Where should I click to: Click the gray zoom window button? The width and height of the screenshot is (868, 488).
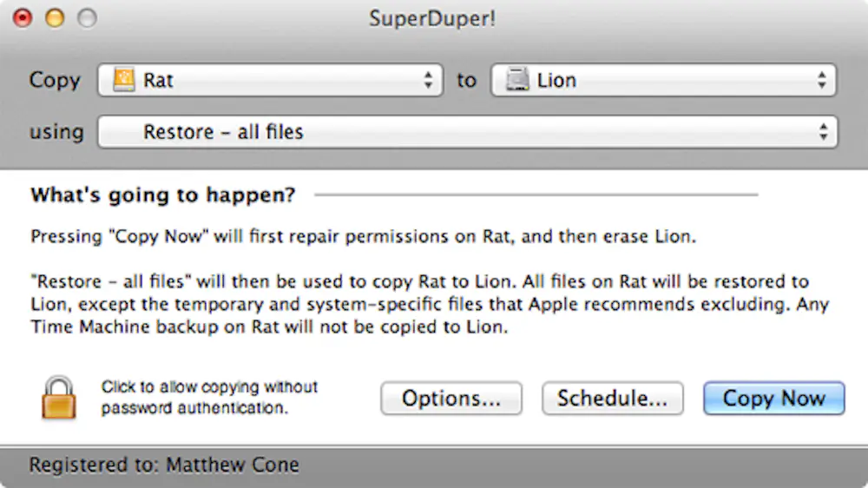point(87,17)
